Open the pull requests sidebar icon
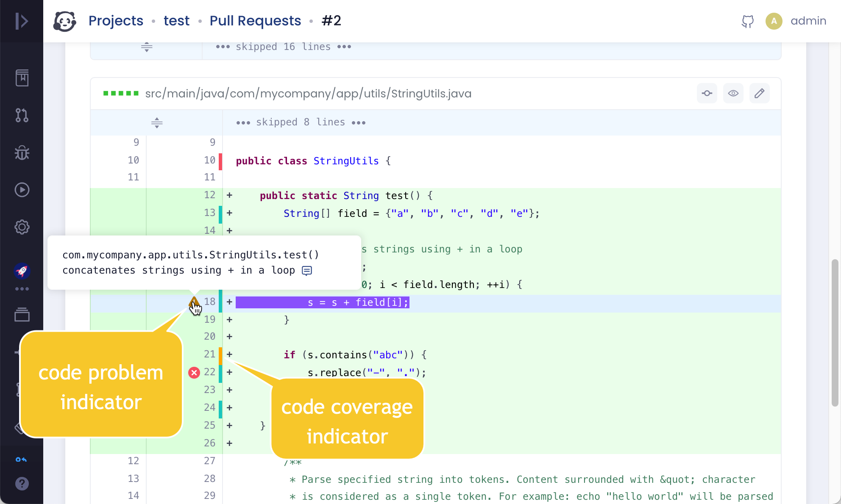 pos(22,115)
